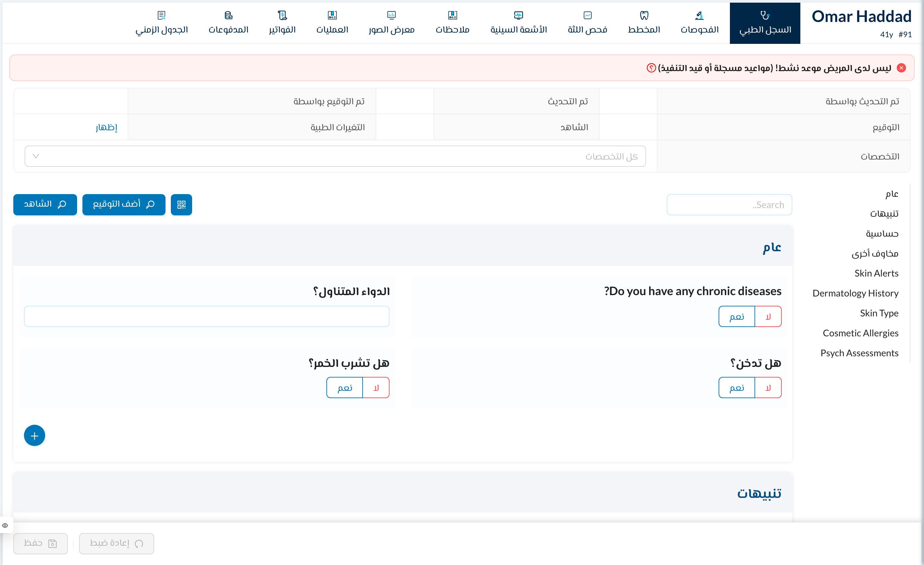Screen dimensions: 924x565
Task: Dismiss the red alert with its X icon
Action: point(901,68)
